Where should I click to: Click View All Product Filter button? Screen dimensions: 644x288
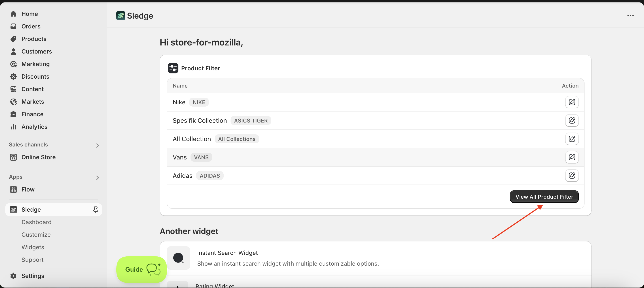[544, 197]
